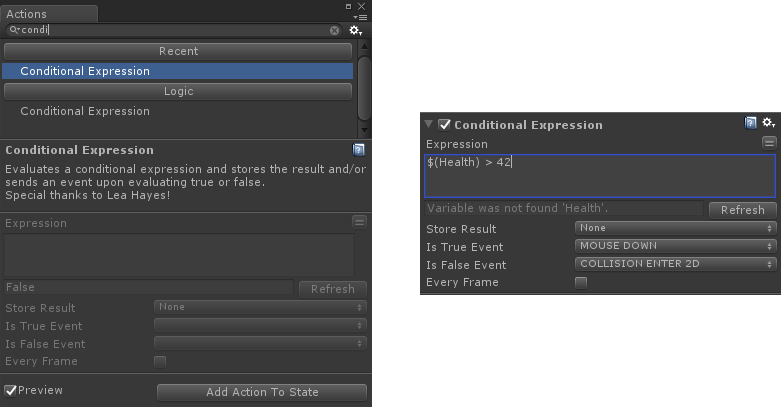The height and width of the screenshot is (407, 781).
Task: Click the actions list vertical scrollbar
Action: [x=364, y=88]
